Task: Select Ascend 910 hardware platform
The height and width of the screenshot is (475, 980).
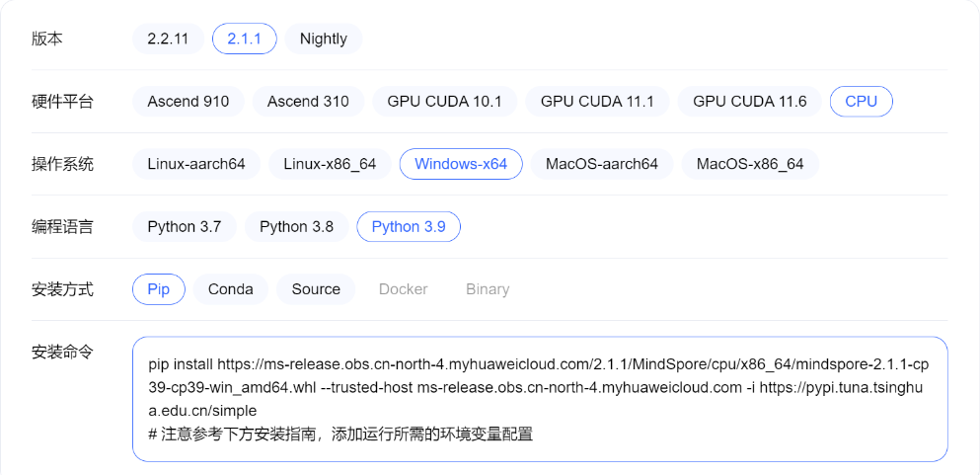Action: click(x=188, y=101)
